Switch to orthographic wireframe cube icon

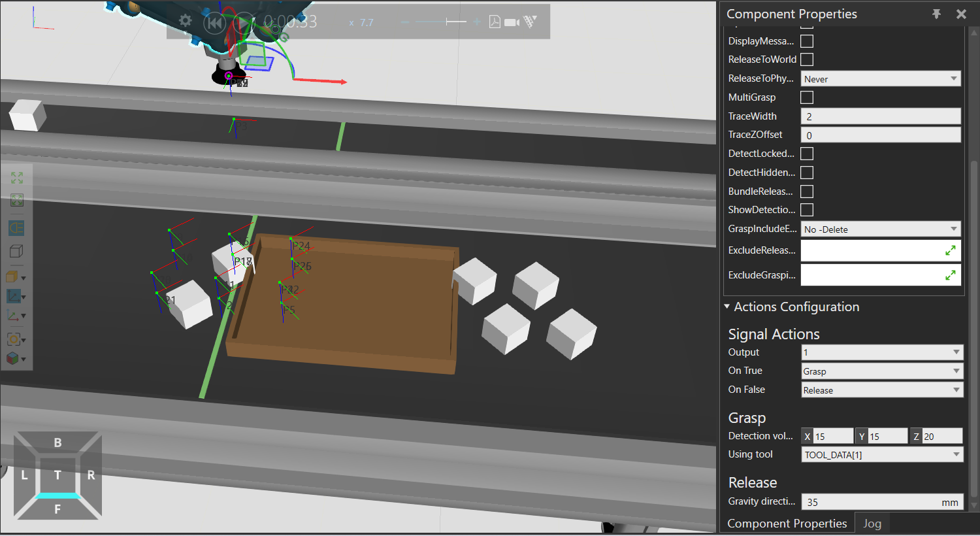click(x=16, y=251)
